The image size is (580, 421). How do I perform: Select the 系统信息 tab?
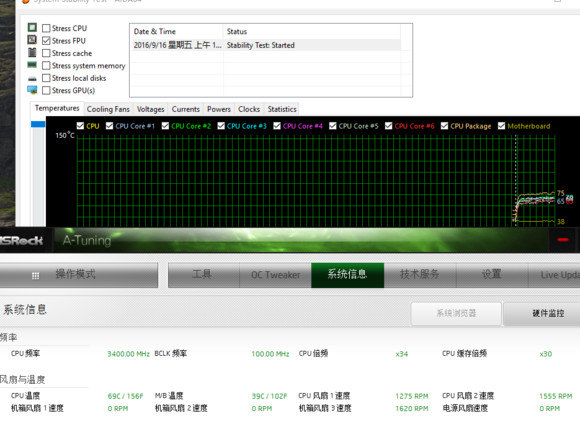point(348,275)
